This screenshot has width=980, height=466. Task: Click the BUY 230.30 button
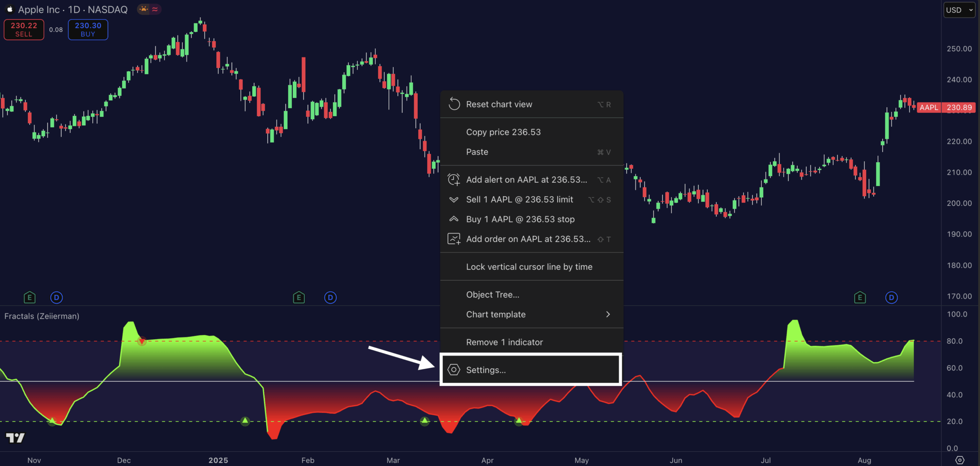click(x=88, y=29)
